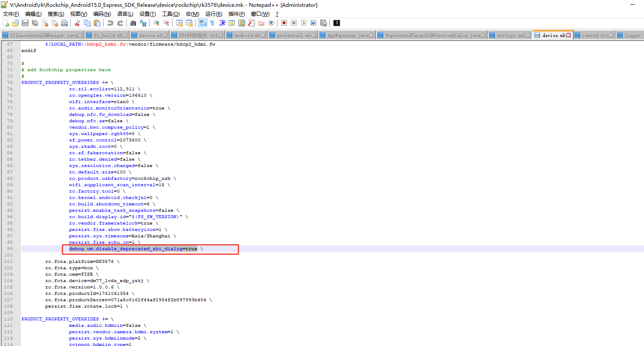Open the 设置(T) menu
644x346 pixels.
pyautogui.click(x=147, y=14)
